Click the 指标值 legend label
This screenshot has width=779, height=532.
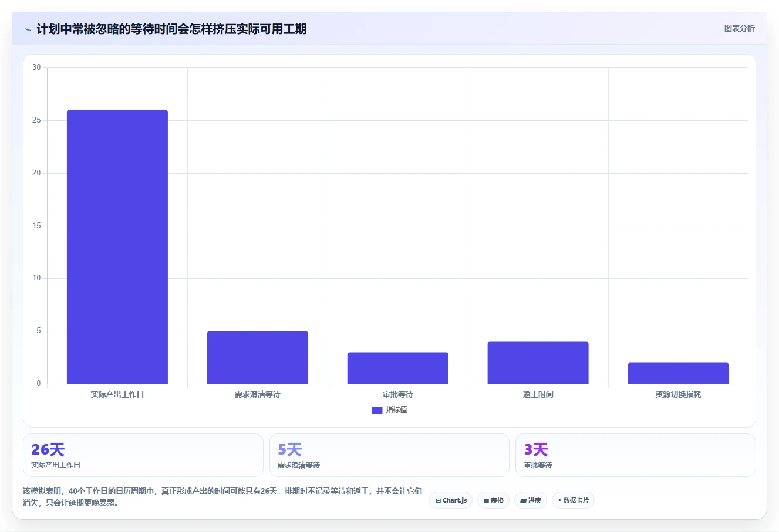point(396,410)
